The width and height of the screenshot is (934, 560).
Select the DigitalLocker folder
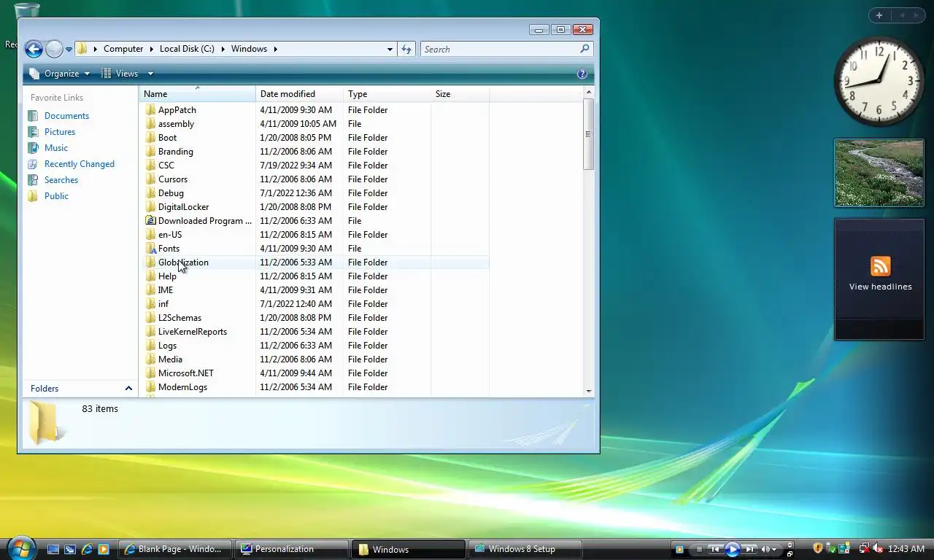183,207
